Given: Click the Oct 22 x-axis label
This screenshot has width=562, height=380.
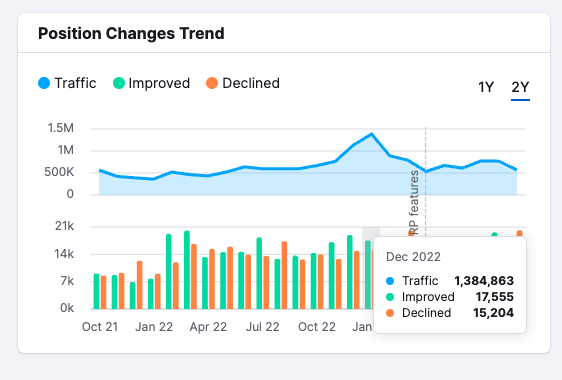Looking at the screenshot, I should (x=317, y=327).
